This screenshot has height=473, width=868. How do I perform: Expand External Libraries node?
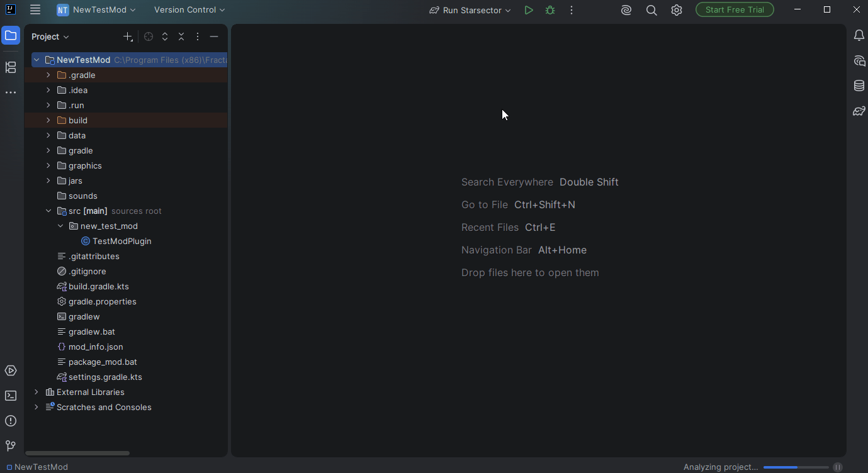[x=37, y=392]
